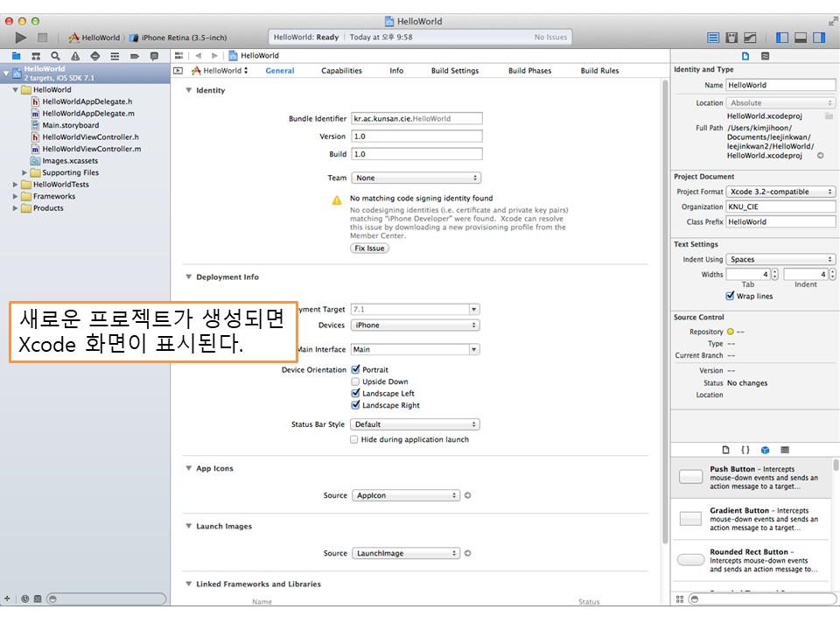This screenshot has height=630, width=840.
Task: Open the Find navigator search icon
Action: [x=55, y=56]
